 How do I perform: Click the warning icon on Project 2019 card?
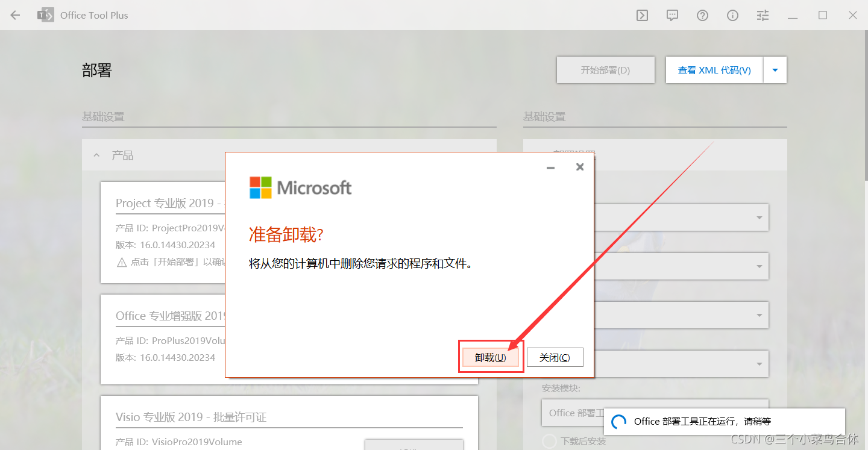(x=121, y=261)
